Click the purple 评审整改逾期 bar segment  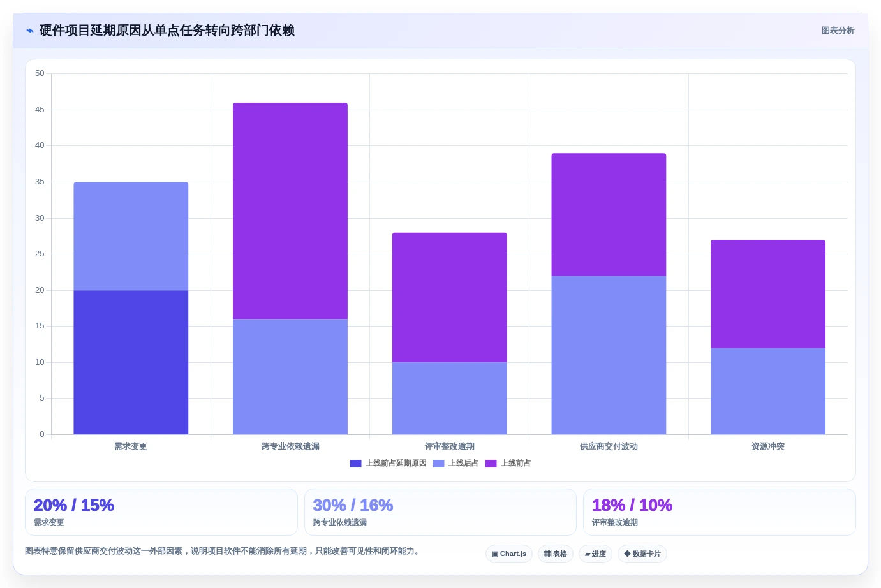click(x=450, y=297)
